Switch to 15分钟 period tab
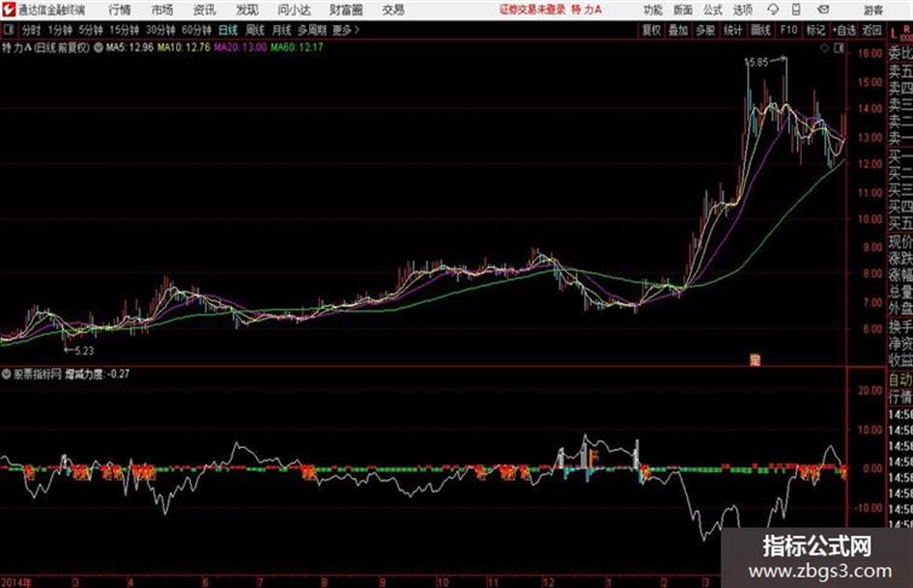Image resolution: width=913 pixels, height=588 pixels. pos(124,30)
